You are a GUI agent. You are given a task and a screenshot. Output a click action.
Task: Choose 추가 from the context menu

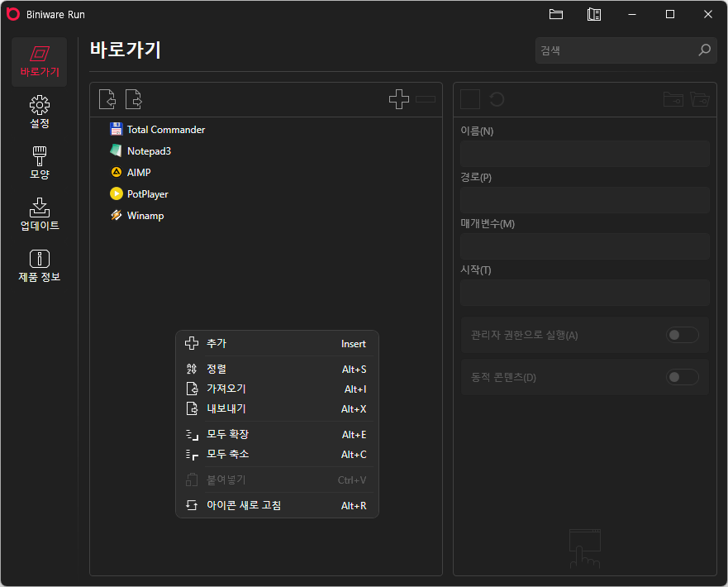(277, 344)
